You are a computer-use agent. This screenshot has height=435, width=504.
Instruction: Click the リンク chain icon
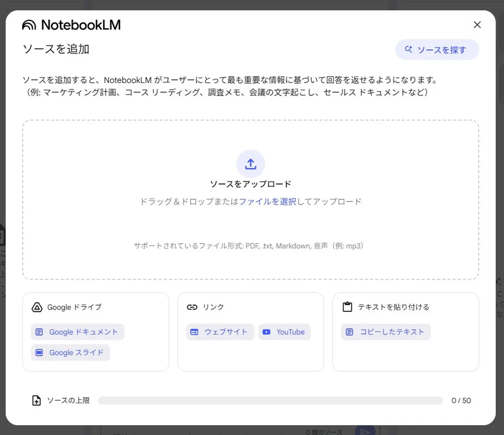192,307
